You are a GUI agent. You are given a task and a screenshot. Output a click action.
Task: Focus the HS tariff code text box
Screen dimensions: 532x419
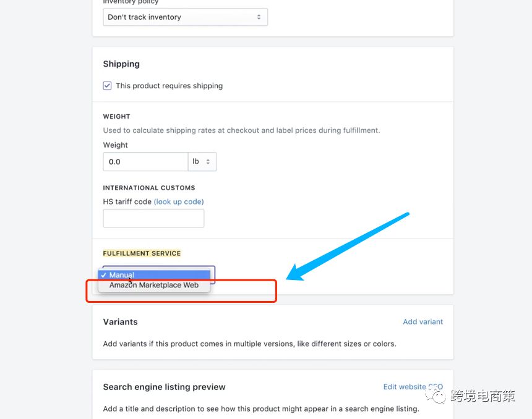153,218
